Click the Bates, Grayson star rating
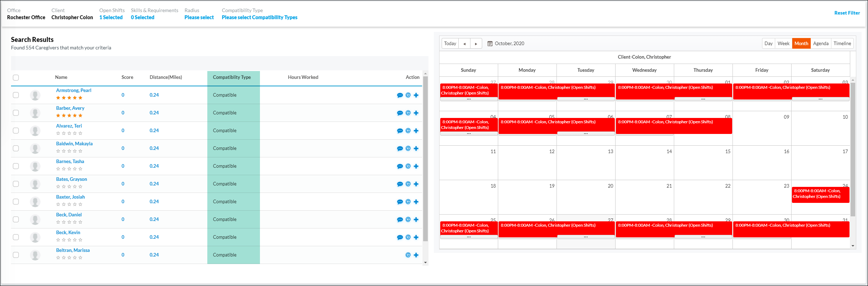The width and height of the screenshot is (868, 286). click(69, 187)
